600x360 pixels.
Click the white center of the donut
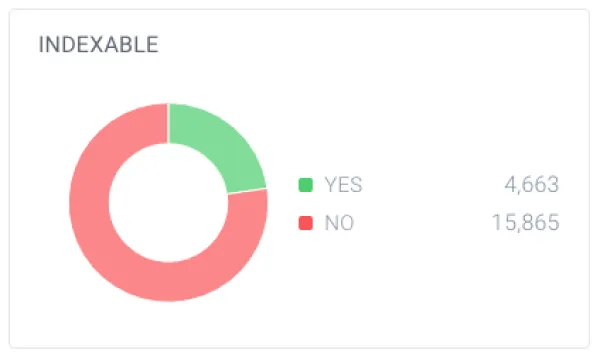(x=168, y=203)
